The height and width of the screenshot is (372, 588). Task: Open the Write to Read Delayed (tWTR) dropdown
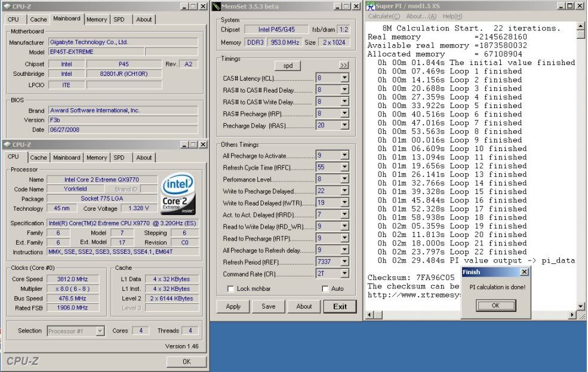344,203
